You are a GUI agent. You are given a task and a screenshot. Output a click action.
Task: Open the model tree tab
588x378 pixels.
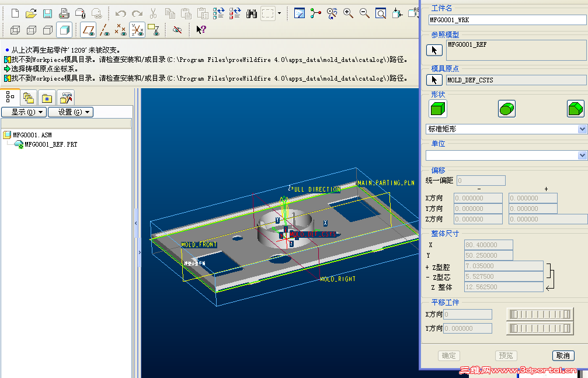point(10,97)
